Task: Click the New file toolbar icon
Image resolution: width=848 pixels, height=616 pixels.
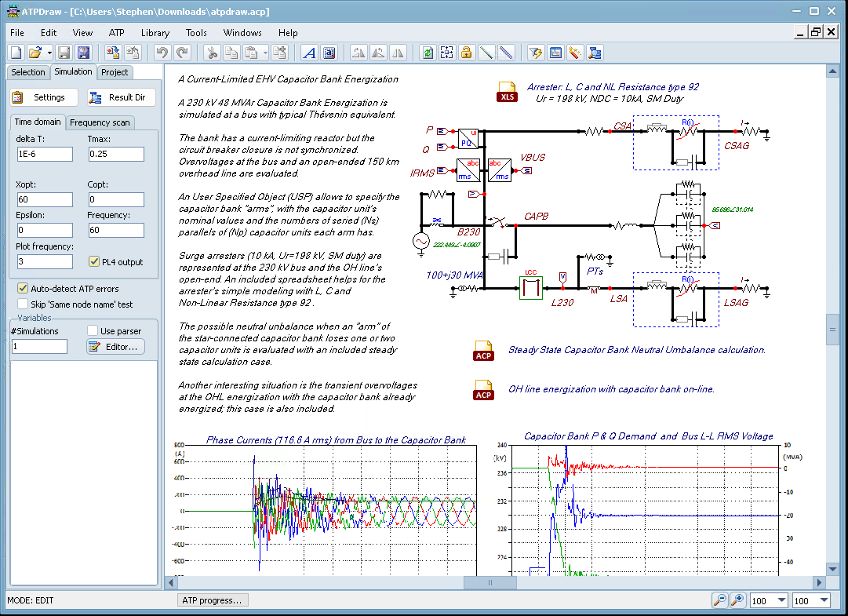Action: [16, 53]
